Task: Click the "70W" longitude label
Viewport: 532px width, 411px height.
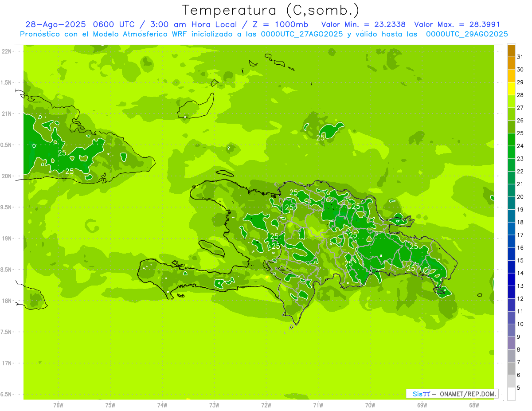Action: point(370,405)
